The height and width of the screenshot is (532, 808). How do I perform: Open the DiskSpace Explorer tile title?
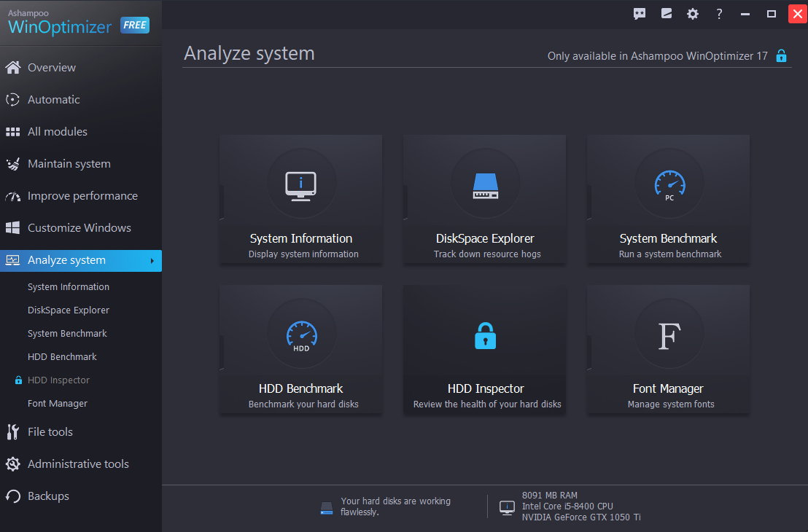tap(485, 238)
